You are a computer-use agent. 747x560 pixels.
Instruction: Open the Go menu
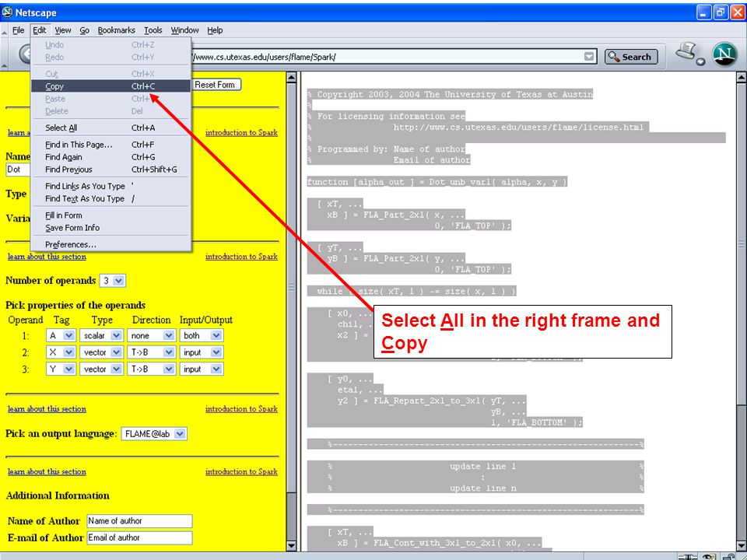(84, 30)
